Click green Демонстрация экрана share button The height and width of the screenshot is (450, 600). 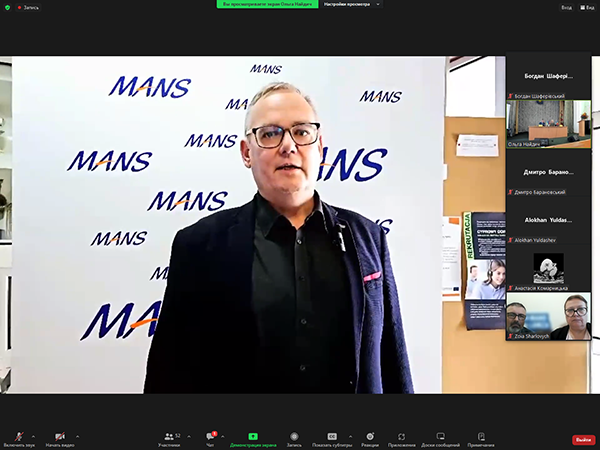click(x=253, y=439)
